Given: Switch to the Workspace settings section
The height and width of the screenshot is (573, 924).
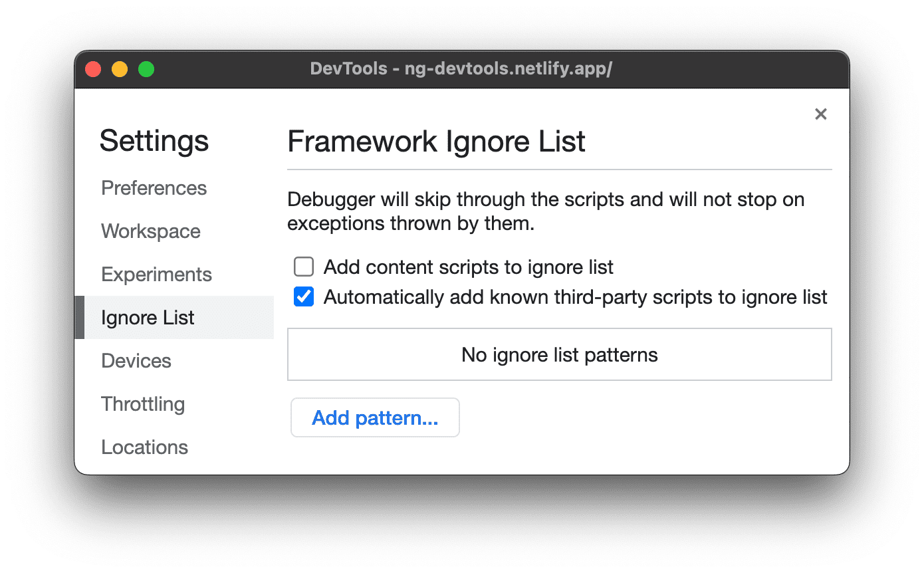Looking at the screenshot, I should coord(150,231).
